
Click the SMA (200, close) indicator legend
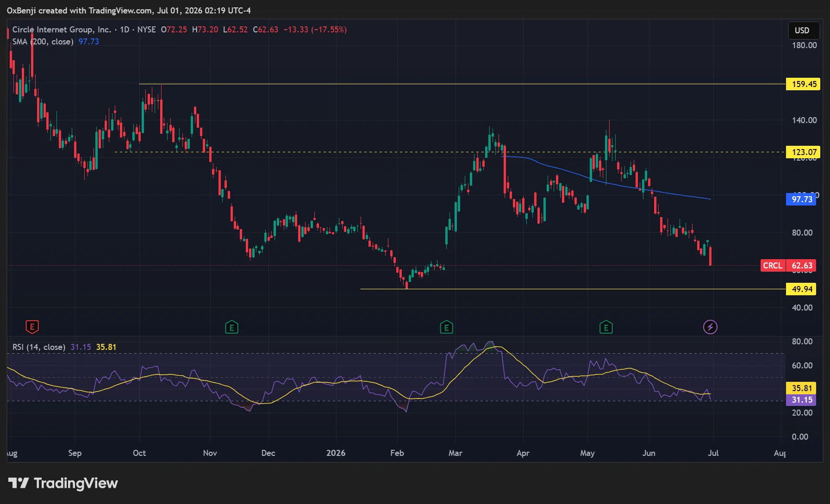[x=43, y=42]
